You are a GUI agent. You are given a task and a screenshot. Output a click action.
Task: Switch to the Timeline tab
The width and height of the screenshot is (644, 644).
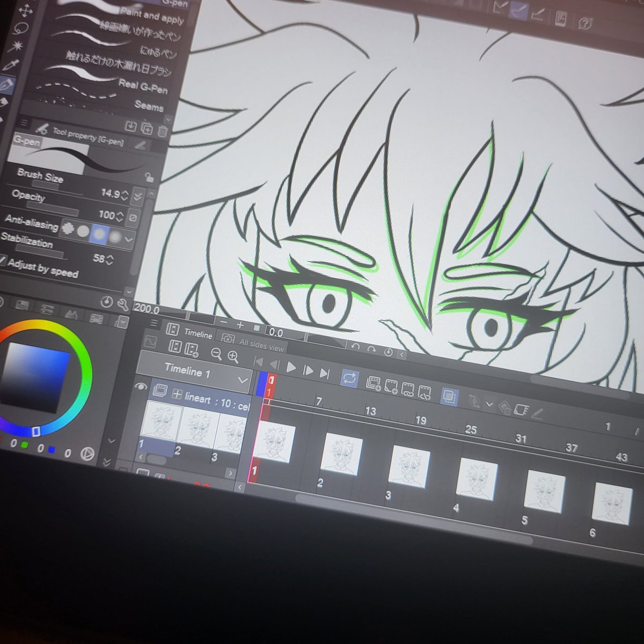(198, 333)
